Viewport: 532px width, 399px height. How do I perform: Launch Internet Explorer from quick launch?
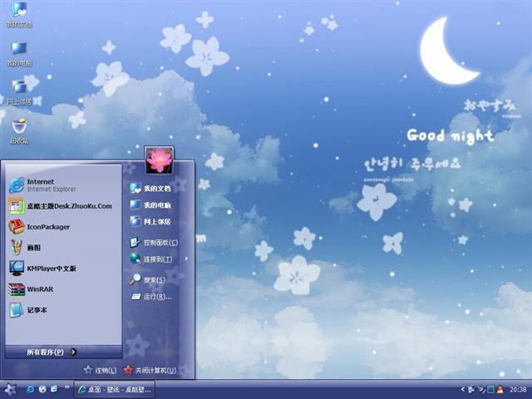coord(30,389)
